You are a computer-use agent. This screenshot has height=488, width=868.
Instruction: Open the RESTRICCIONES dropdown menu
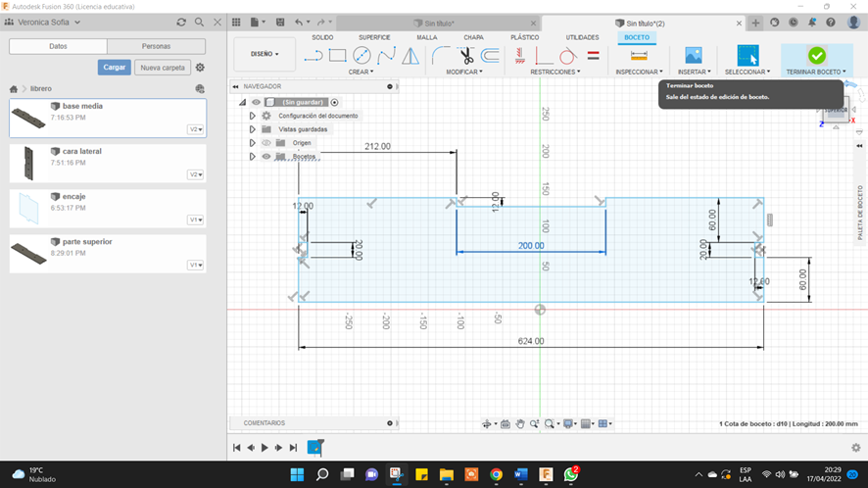coord(555,72)
